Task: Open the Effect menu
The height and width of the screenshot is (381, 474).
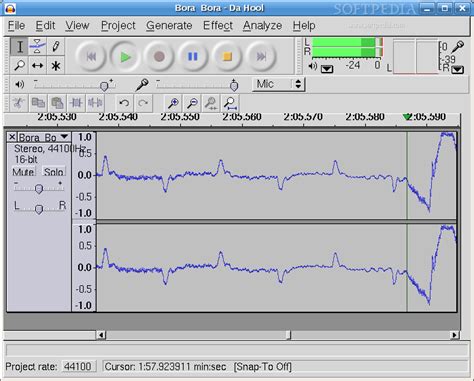Action: (218, 26)
